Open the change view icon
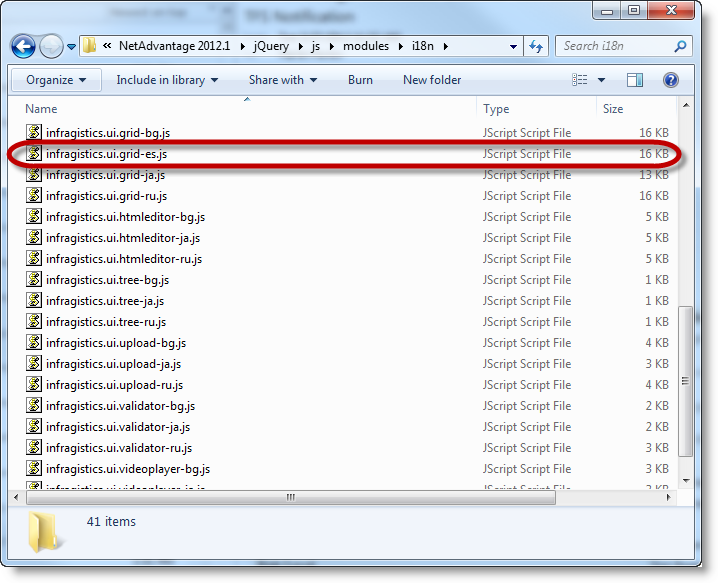718x583 pixels. coord(580,80)
